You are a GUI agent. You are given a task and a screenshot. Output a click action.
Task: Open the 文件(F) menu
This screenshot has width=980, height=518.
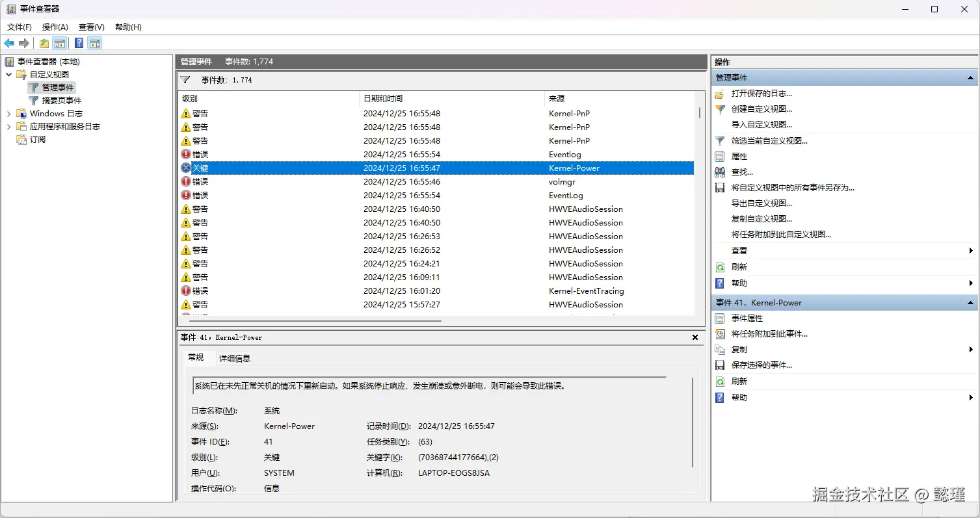[20, 27]
